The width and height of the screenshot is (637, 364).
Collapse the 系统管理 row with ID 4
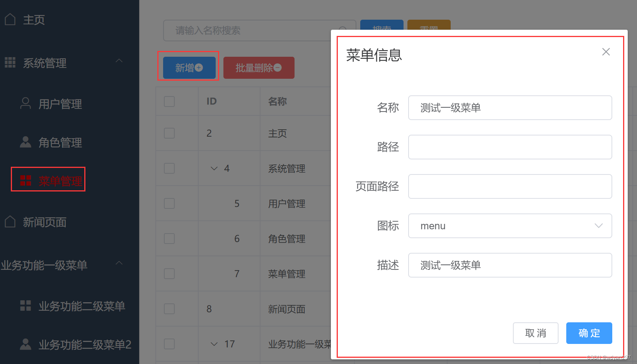(x=214, y=168)
